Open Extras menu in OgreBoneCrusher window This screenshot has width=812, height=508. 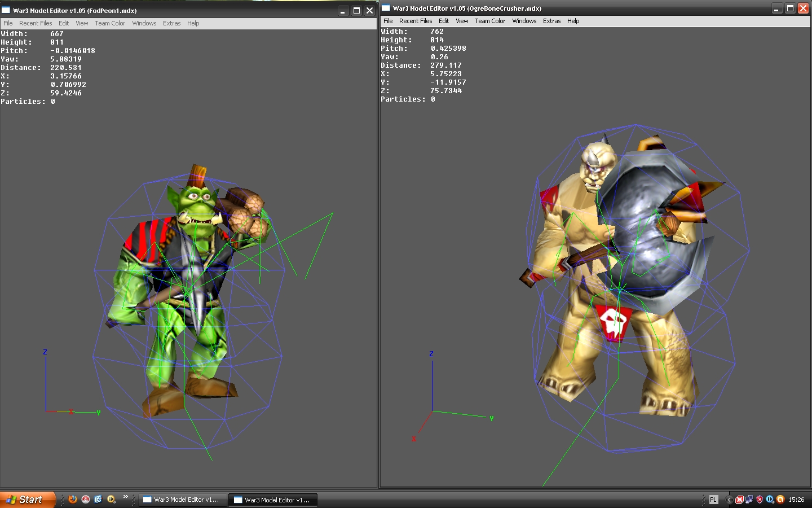552,21
